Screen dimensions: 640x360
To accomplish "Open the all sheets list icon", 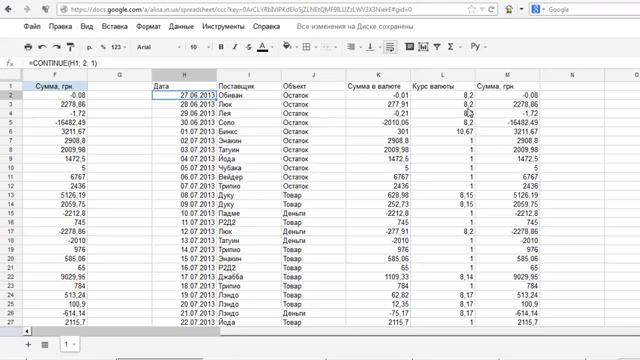I will coord(45,345).
